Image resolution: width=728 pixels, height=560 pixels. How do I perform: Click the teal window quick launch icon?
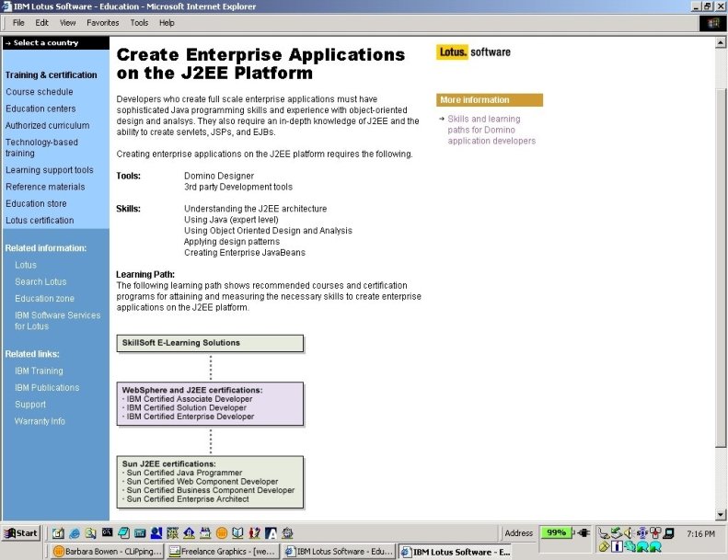[x=140, y=533]
